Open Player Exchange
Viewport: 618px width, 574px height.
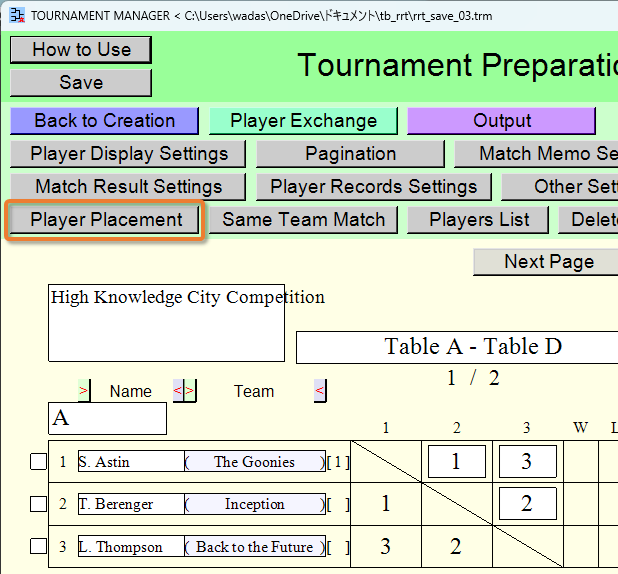tap(303, 121)
